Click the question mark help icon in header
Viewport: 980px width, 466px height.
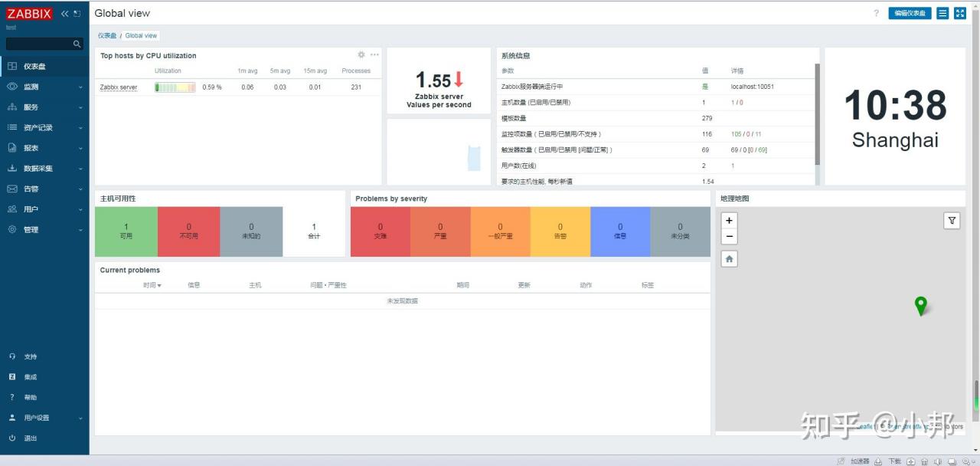pos(877,13)
